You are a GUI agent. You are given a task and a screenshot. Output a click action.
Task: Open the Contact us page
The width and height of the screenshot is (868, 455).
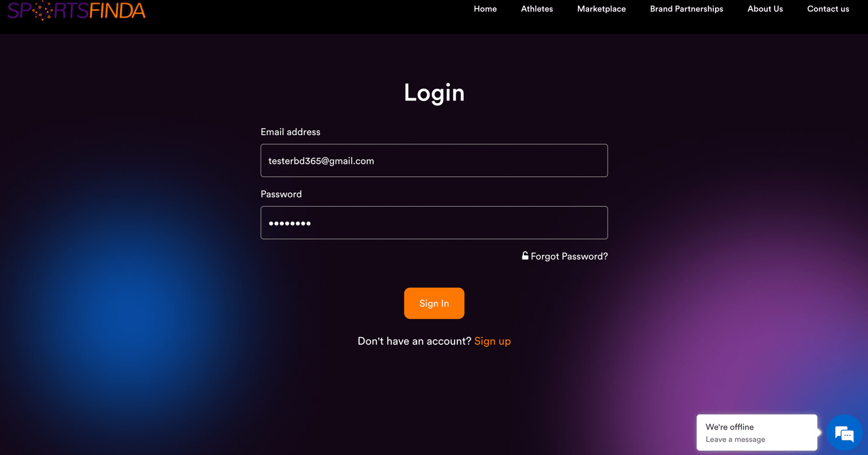(x=828, y=9)
